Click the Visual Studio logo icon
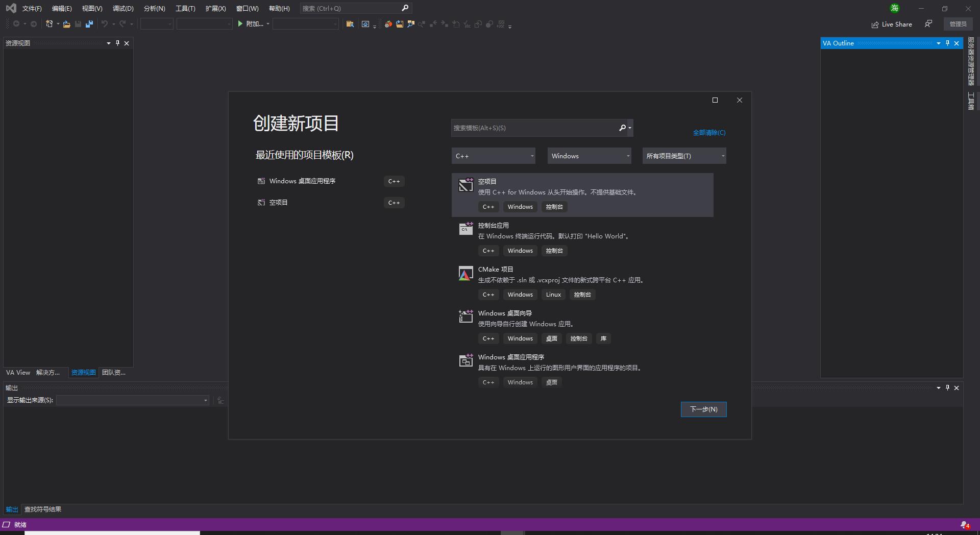The image size is (980, 535). pyautogui.click(x=11, y=8)
